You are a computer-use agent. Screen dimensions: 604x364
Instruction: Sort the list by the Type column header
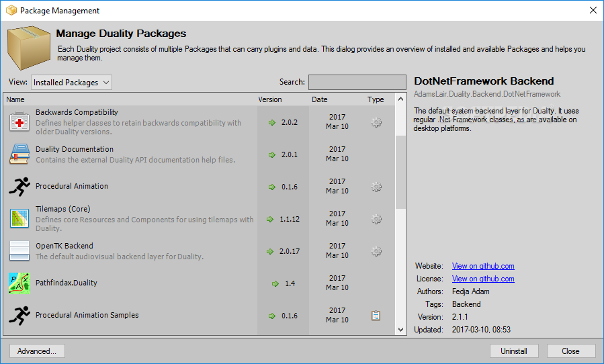376,99
